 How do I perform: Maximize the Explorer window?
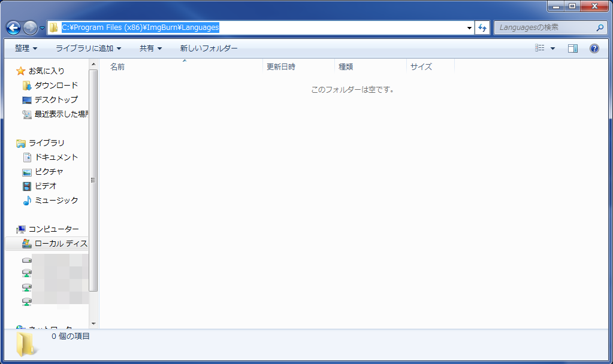572,6
